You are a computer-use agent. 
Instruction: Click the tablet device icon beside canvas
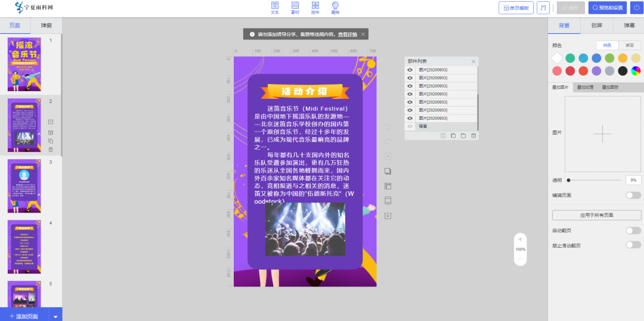[388, 201]
